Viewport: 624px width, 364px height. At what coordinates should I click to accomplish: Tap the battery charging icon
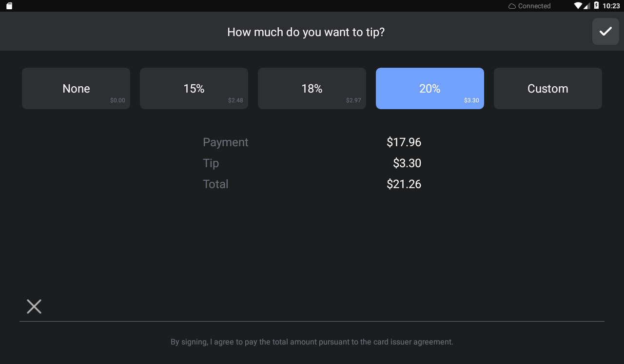click(596, 6)
